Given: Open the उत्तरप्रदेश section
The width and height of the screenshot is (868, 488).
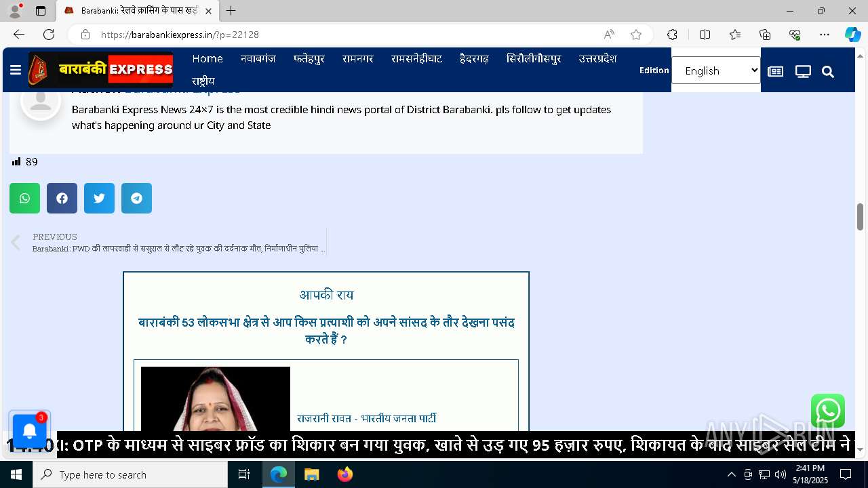Looking at the screenshot, I should click(597, 59).
